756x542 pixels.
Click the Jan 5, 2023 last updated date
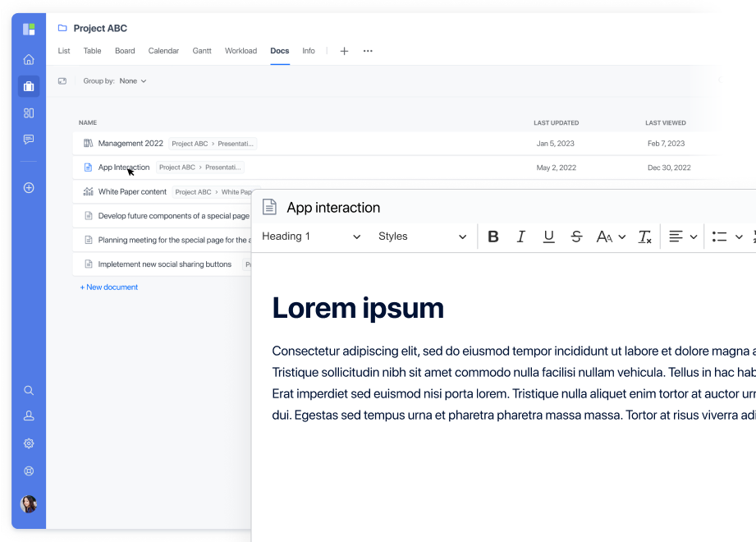click(556, 143)
